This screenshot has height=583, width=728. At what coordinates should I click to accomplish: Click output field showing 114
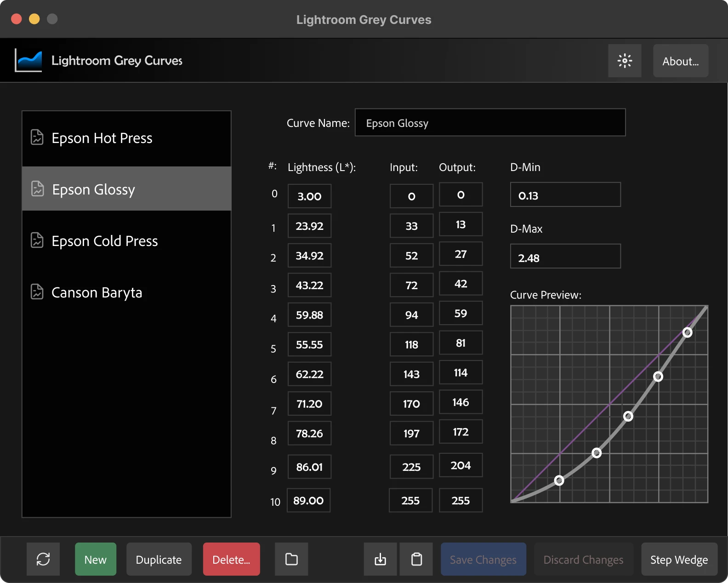[461, 372]
